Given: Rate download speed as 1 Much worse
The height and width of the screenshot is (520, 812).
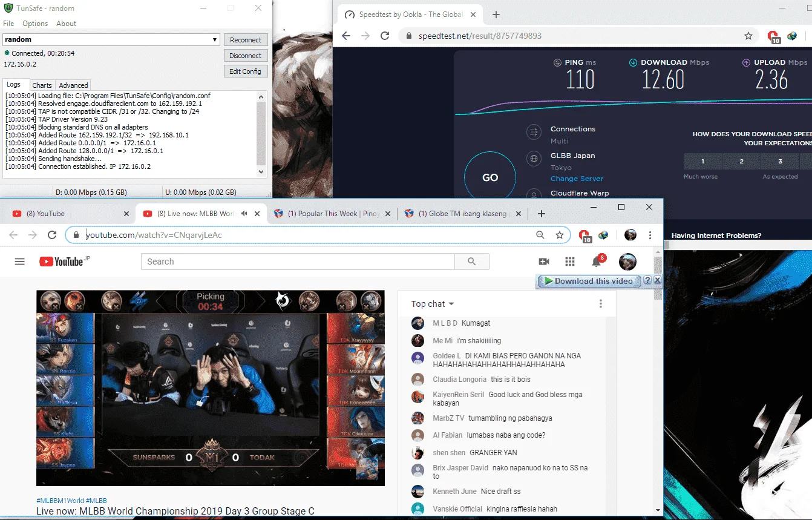Looking at the screenshot, I should click(702, 162).
